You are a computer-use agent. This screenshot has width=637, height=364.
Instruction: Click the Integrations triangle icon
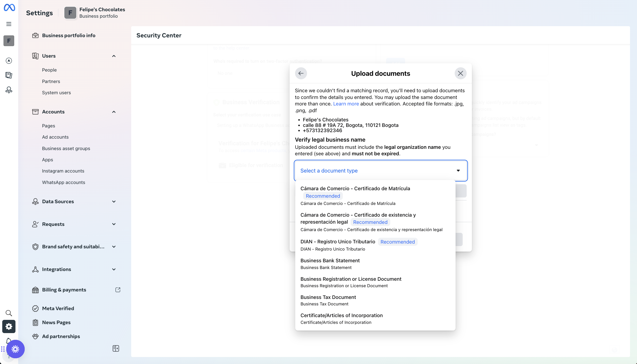[x=35, y=269]
